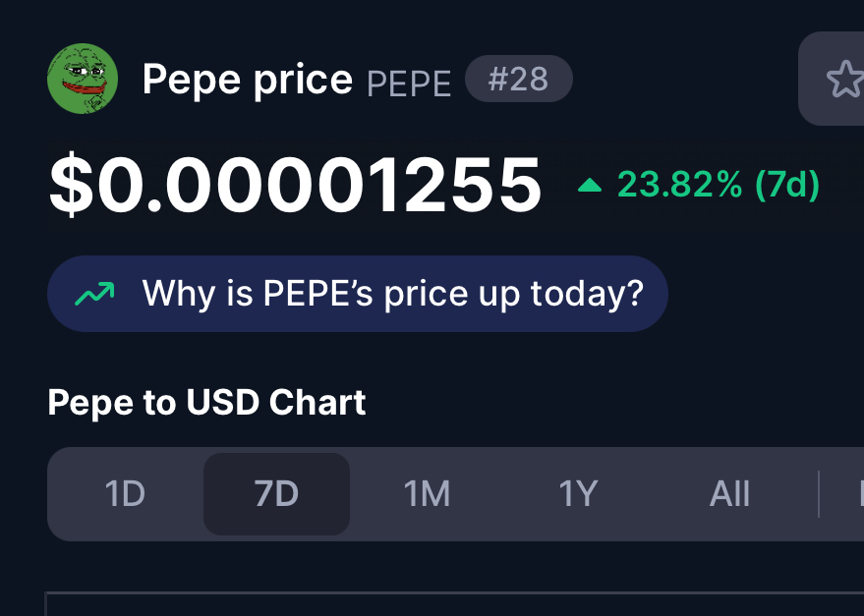Viewport: 864px width, 616px height.
Task: Open Why is PEPE's price up today?
Action: click(x=358, y=294)
